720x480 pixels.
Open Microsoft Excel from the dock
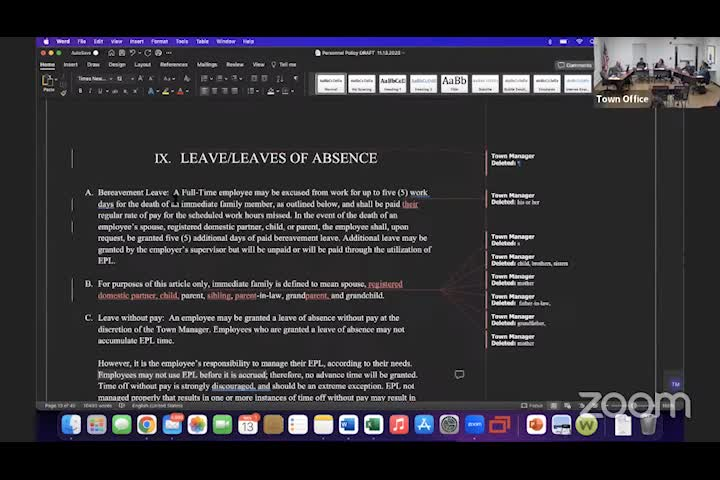click(373, 425)
